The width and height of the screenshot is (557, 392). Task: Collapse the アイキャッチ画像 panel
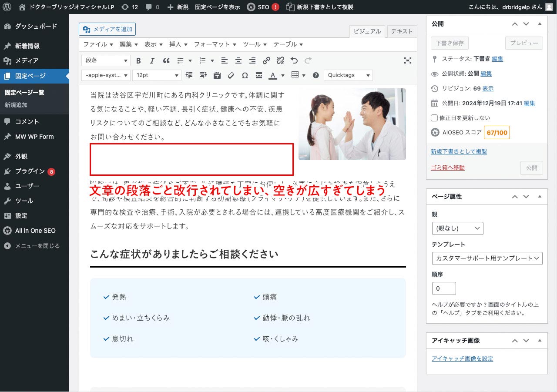click(x=540, y=341)
